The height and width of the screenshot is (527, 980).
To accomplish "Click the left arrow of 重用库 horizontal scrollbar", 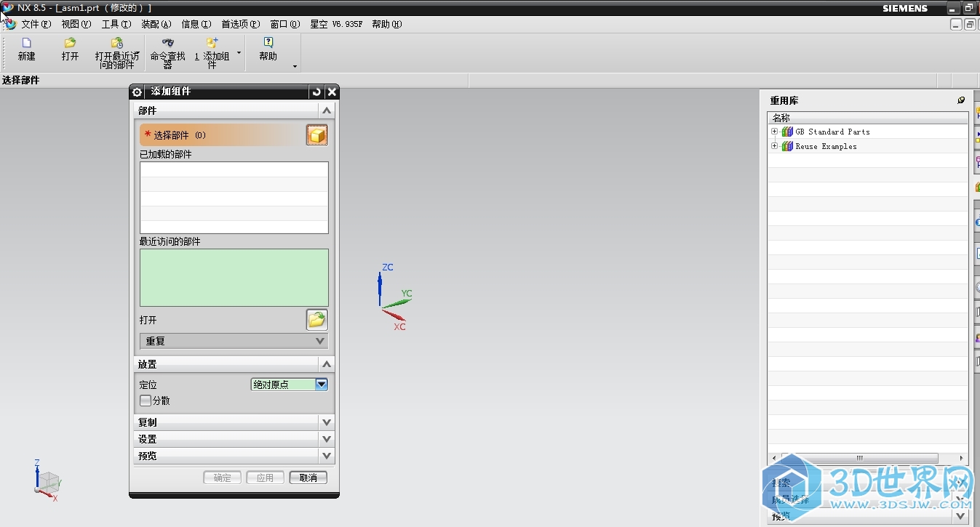I will coord(773,458).
